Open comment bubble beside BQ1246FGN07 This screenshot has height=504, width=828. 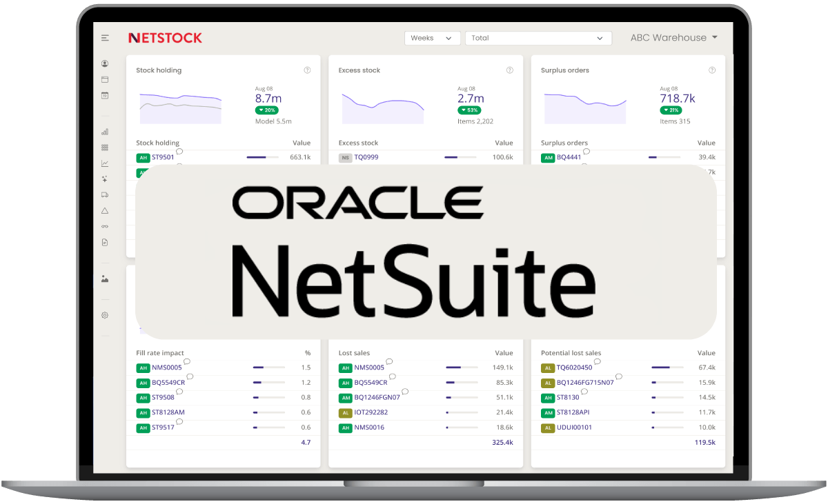405,392
